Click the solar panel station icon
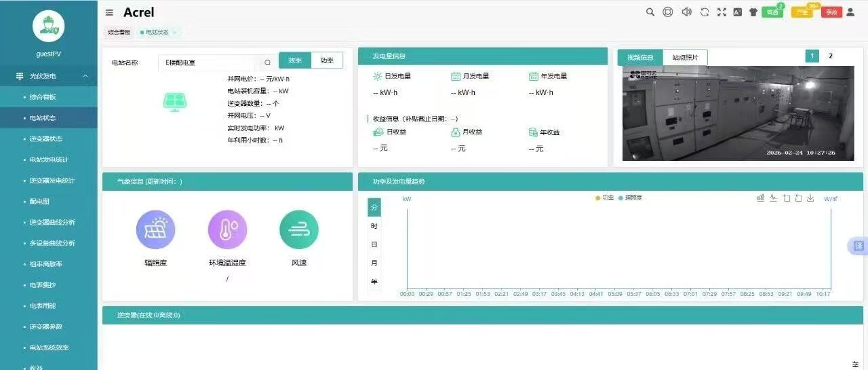 click(175, 103)
